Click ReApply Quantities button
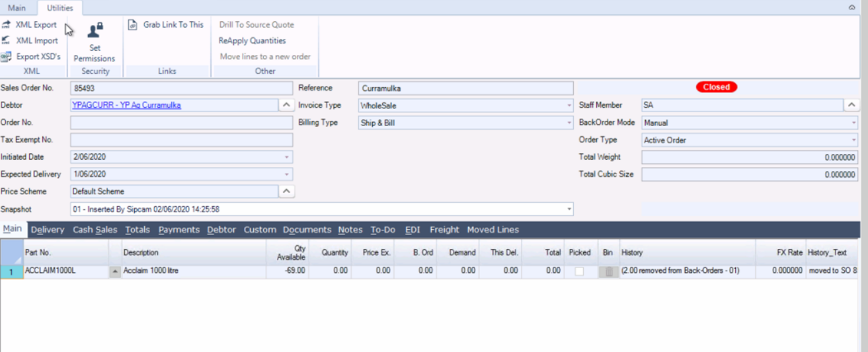Image resolution: width=868 pixels, height=352 pixels. (x=253, y=41)
